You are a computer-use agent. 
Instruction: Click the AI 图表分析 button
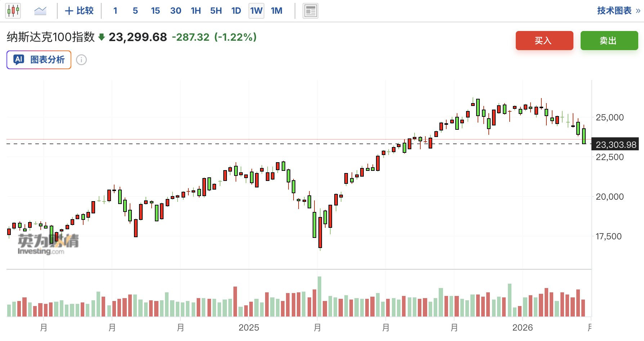[39, 60]
